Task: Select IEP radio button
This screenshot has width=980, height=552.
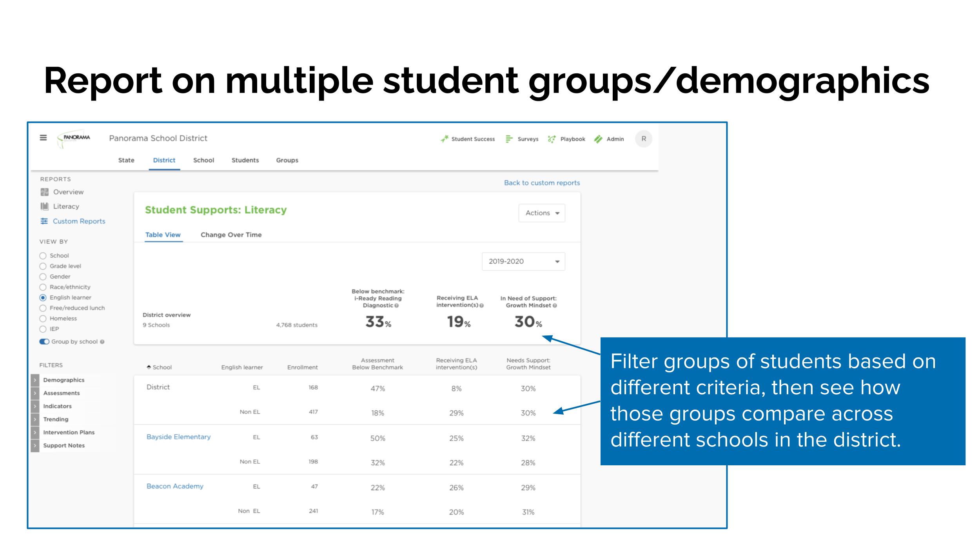Action: (43, 329)
